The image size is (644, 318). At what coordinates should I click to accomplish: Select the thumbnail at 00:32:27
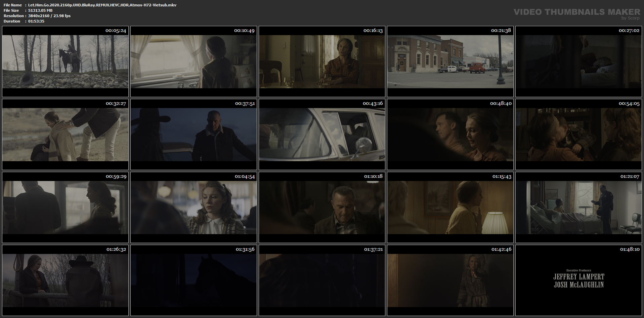tap(66, 134)
